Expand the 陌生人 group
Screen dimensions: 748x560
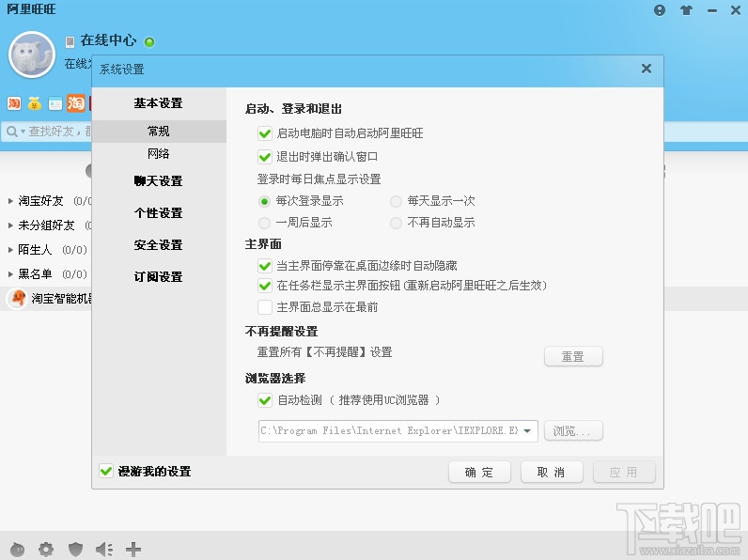click(x=10, y=250)
